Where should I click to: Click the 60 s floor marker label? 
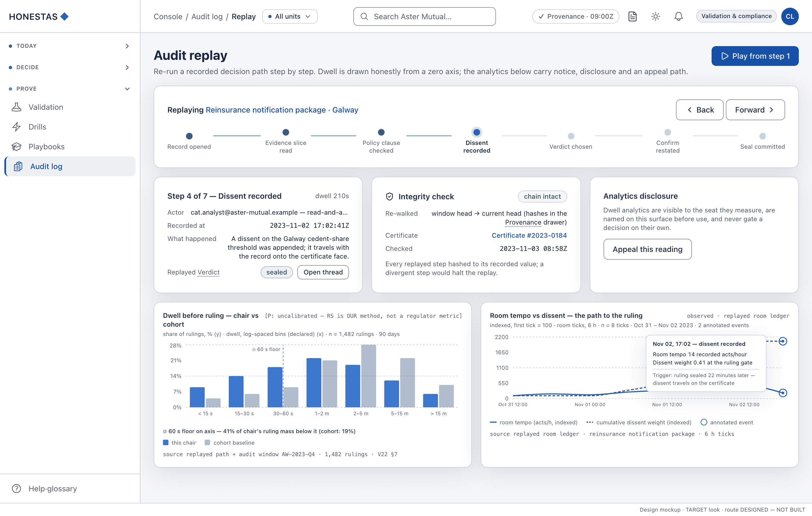point(266,349)
